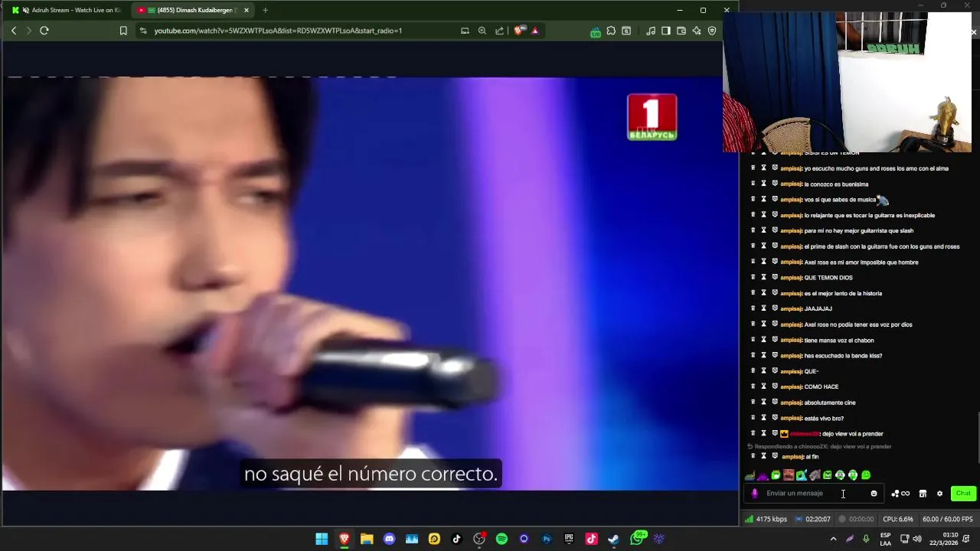Open Spotify from the taskbar
The width and height of the screenshot is (980, 551).
[x=501, y=539]
